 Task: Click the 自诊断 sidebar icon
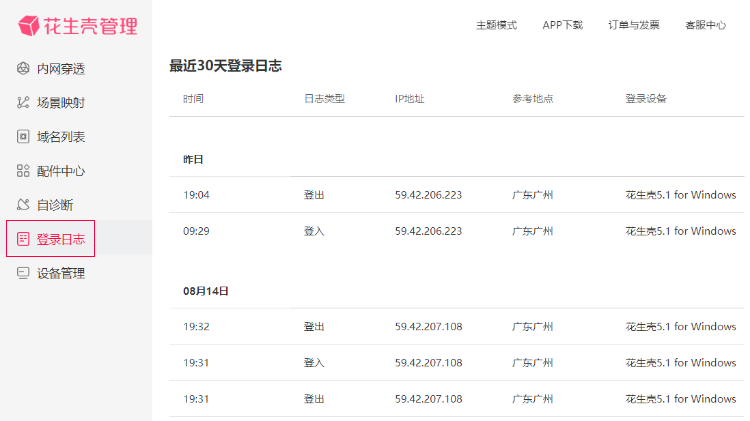(23, 205)
